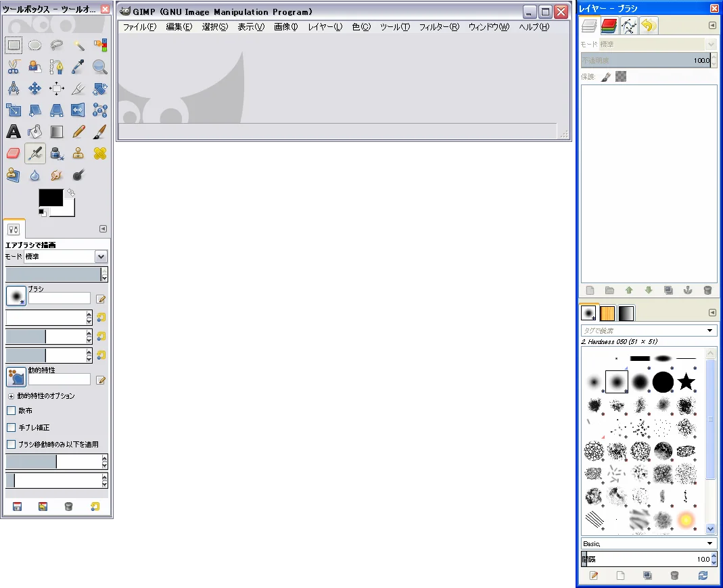This screenshot has height=588, width=723.
Task: Switch to the Undo History tab
Action: 649,26
